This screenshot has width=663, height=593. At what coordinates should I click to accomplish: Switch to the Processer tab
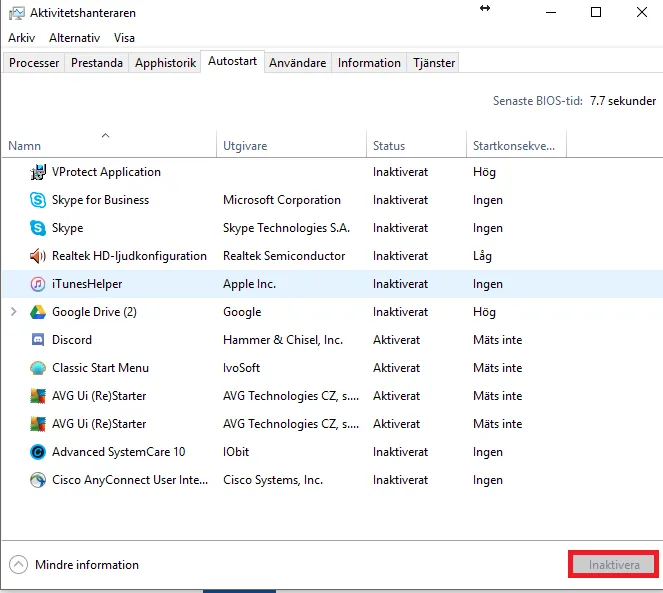click(x=34, y=63)
